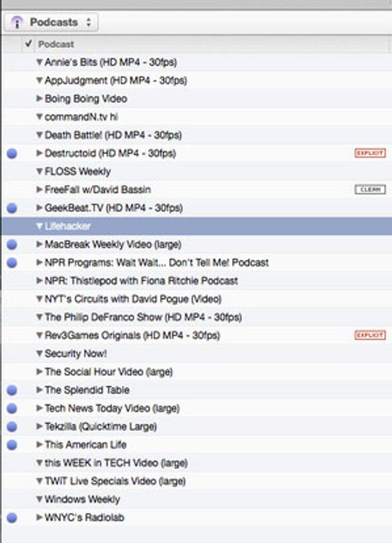Expand The Social Hour Video podcast
Screen dimensions: 392x543
[x=39, y=372]
